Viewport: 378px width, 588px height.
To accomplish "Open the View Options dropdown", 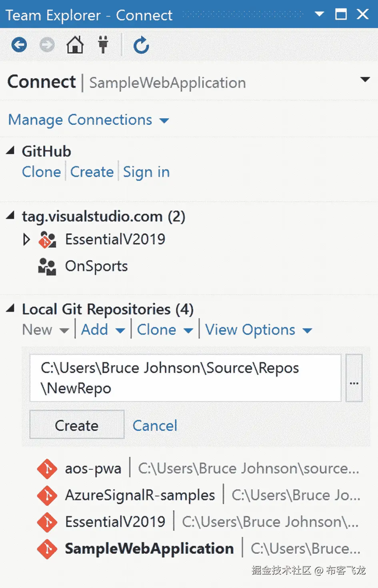I will [x=258, y=330].
